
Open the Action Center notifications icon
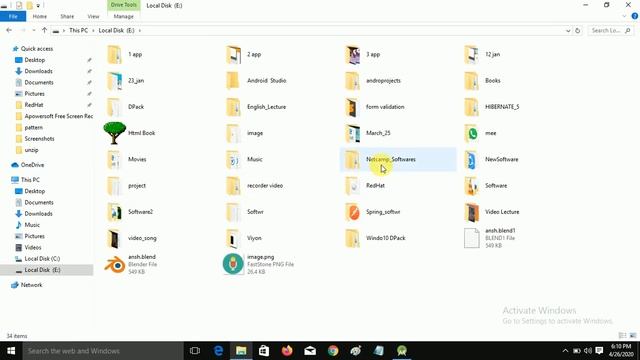click(x=599, y=351)
